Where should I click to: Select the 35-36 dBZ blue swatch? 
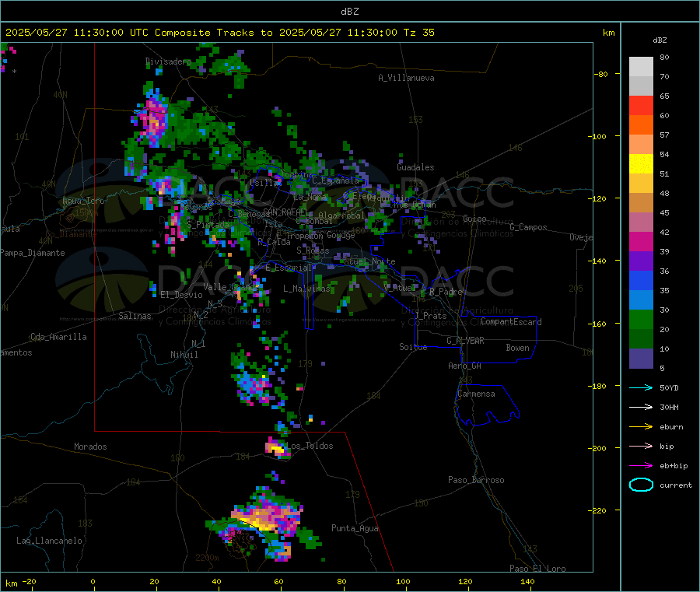(641, 280)
